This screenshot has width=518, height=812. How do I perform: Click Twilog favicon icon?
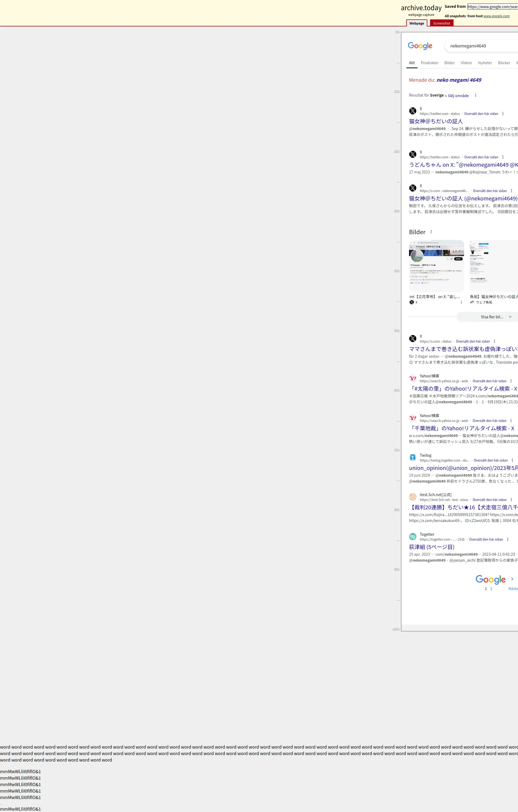click(413, 458)
